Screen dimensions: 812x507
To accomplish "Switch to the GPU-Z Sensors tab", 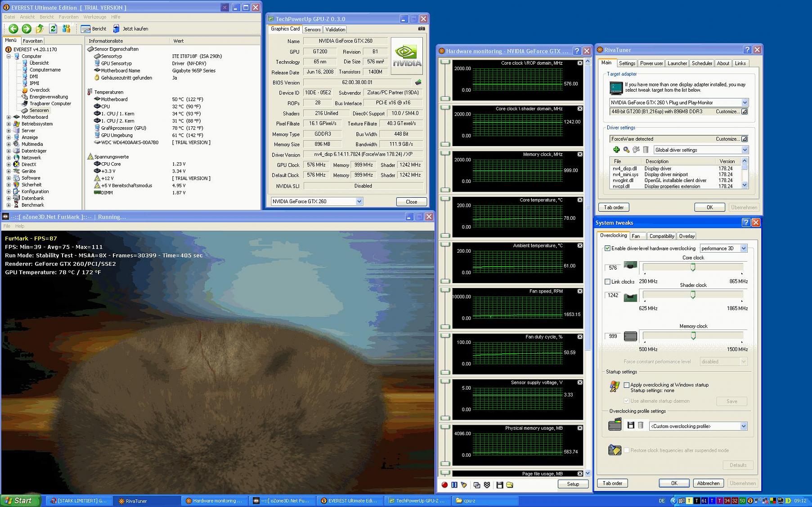I will (x=312, y=29).
